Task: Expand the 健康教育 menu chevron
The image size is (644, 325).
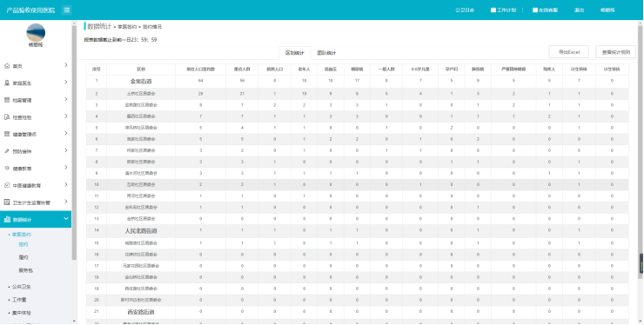Action: (66, 168)
